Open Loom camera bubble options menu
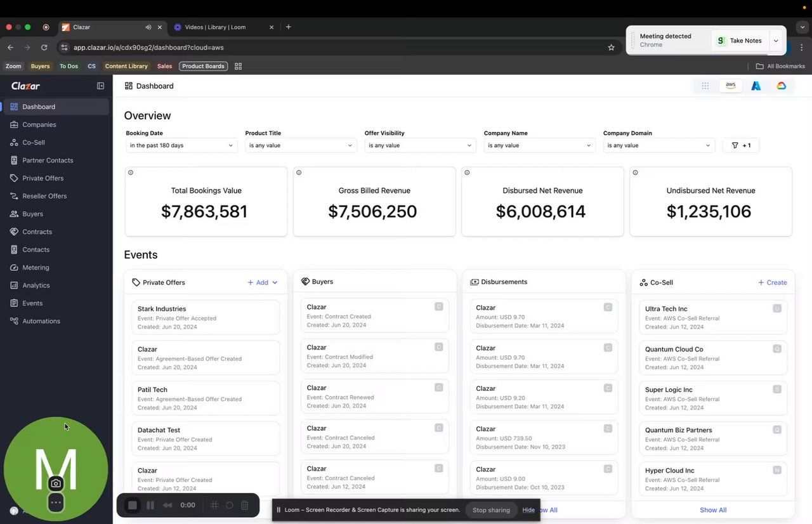 56,502
